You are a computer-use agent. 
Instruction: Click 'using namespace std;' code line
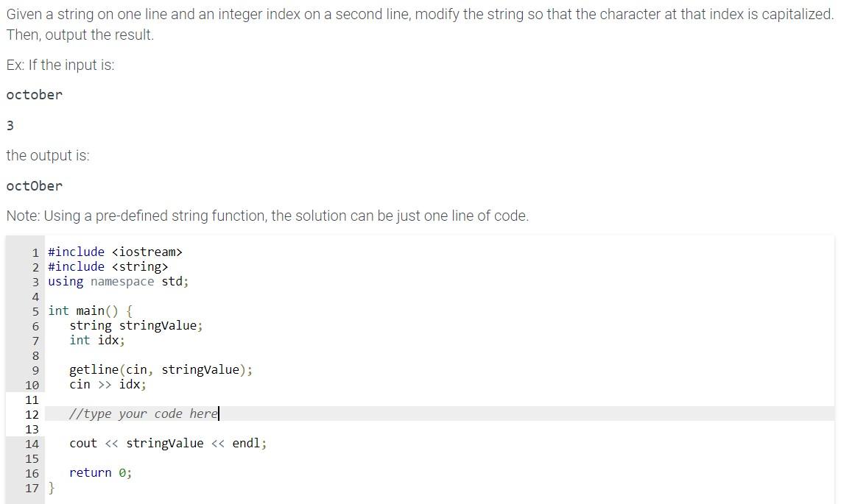(x=118, y=282)
